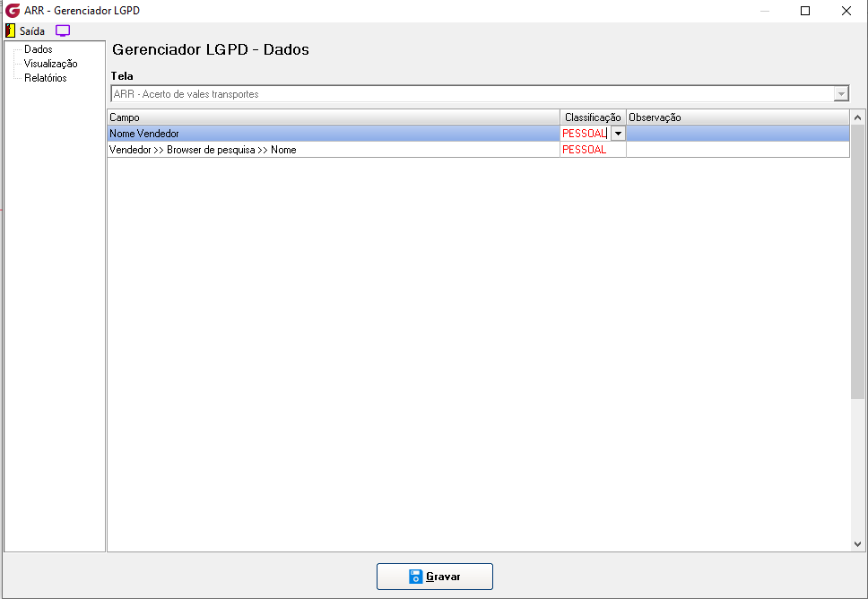
Task: Click the red G application logo icon
Action: tap(13, 11)
